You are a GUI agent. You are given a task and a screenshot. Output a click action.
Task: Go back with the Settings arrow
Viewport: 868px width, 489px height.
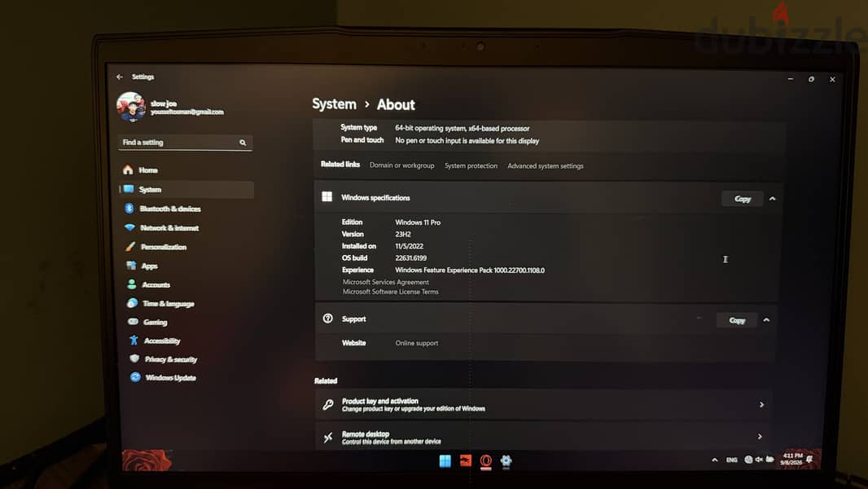click(120, 77)
